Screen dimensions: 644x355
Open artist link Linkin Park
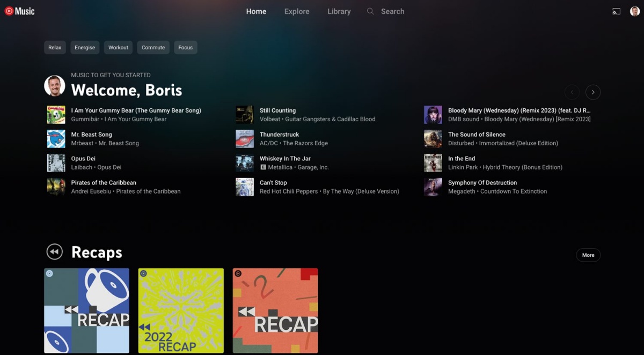(x=462, y=167)
